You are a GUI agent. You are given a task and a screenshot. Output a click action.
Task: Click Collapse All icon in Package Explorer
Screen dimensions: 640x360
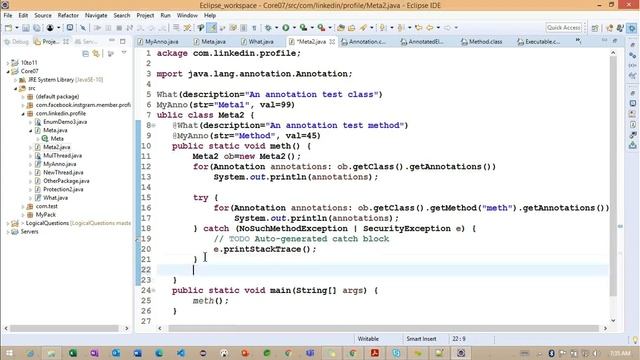85,53
